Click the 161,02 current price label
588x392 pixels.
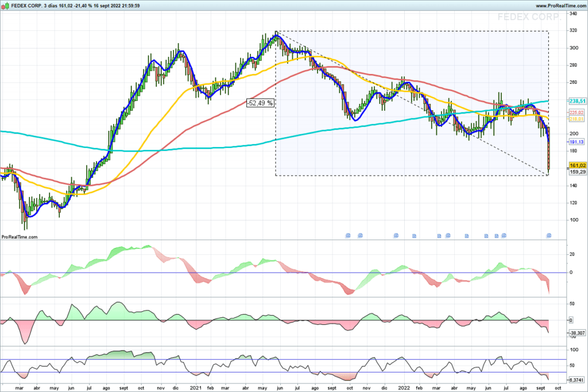click(578, 165)
